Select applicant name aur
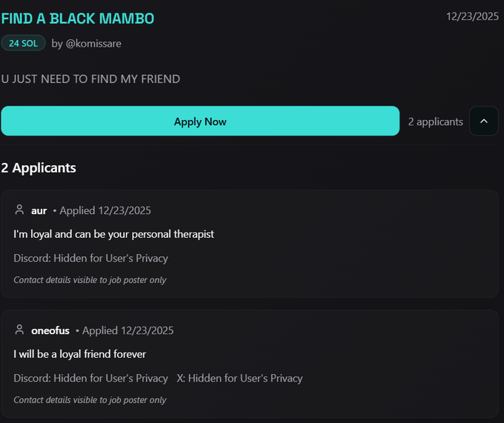The image size is (504, 423). 39,210
